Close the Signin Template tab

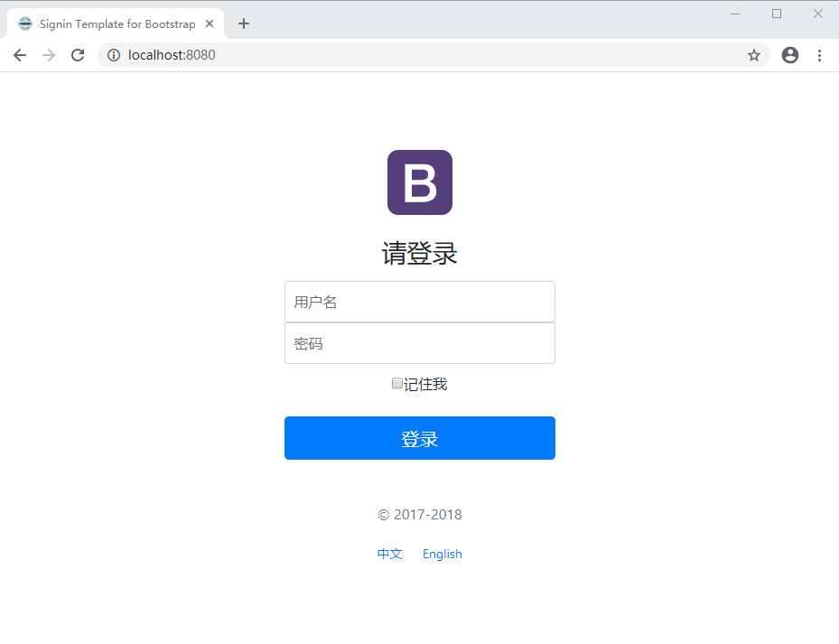point(210,23)
